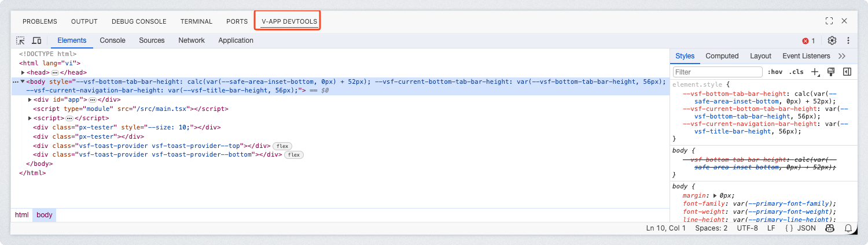
Task: Click the body breadcrumb
Action: pos(45,215)
